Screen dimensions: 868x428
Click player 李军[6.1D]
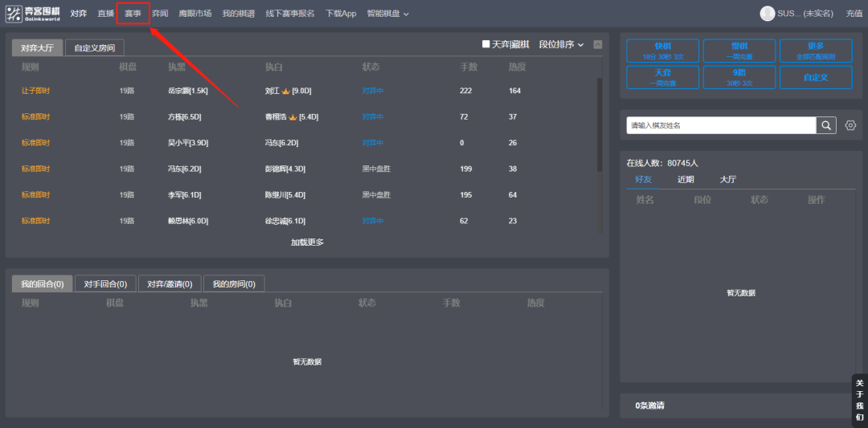click(x=184, y=194)
